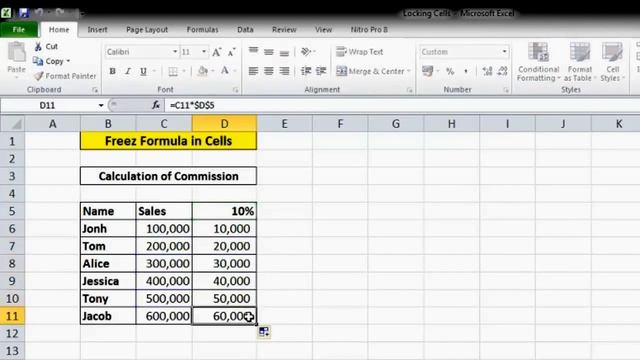Click the Decrease Font Size icon

coord(231,52)
